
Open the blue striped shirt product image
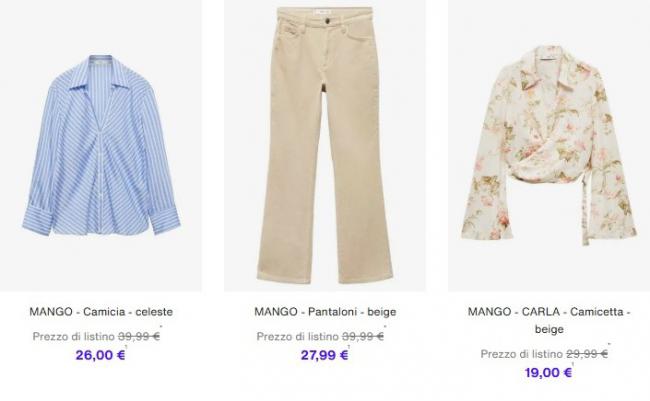(x=101, y=146)
